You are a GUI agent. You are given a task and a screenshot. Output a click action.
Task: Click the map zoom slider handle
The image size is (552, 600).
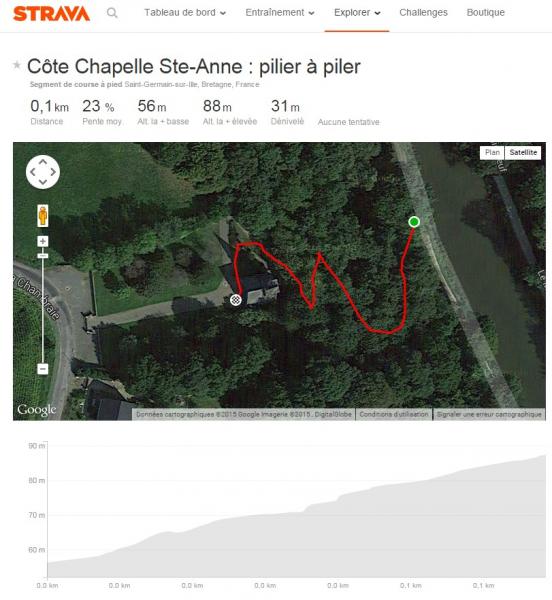[x=43, y=256]
